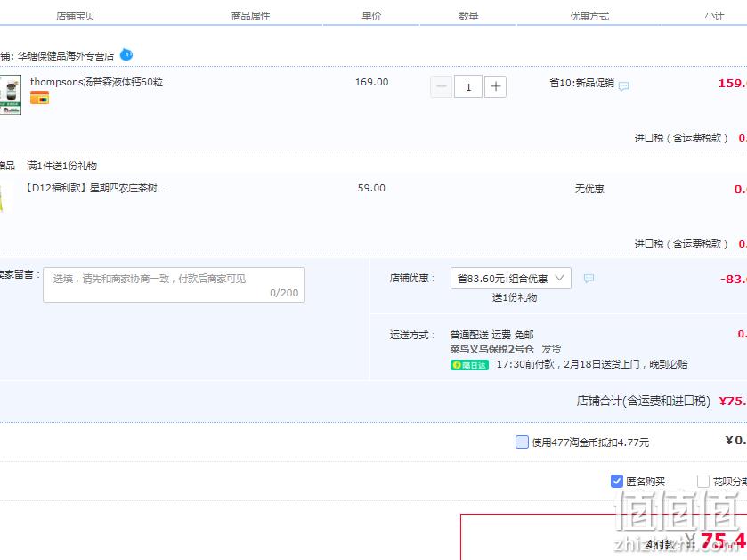Click the blue Wangwang chat icon beside store name
This screenshot has height=560, width=747.
coord(126,55)
